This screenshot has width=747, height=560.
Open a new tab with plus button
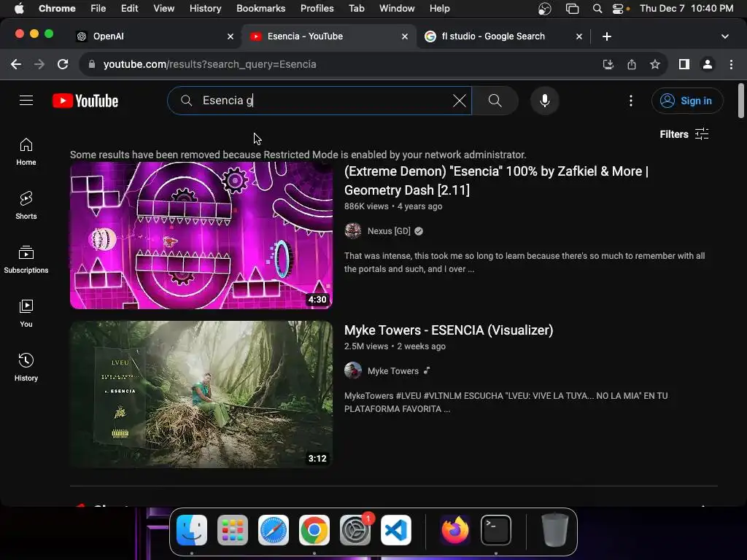click(x=607, y=36)
